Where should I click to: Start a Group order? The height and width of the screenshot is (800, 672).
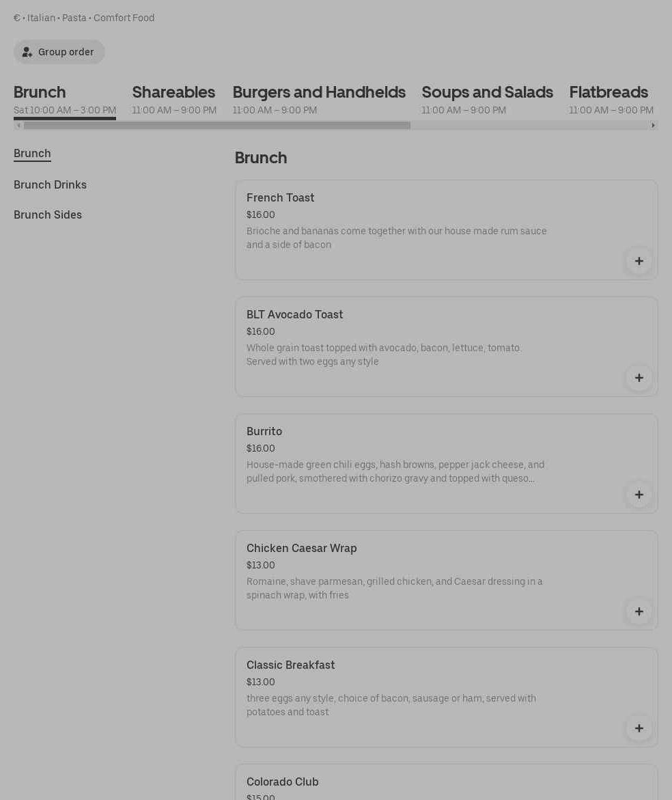(59, 52)
